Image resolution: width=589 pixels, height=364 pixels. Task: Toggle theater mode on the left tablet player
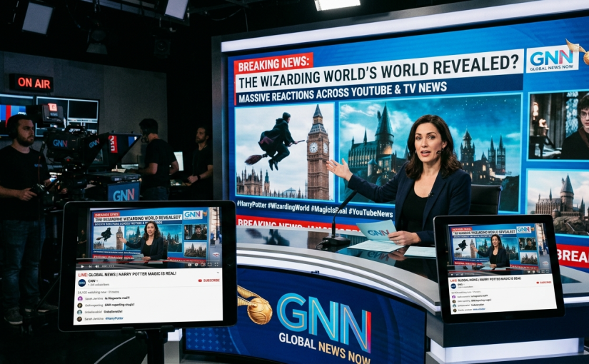click(210, 265)
